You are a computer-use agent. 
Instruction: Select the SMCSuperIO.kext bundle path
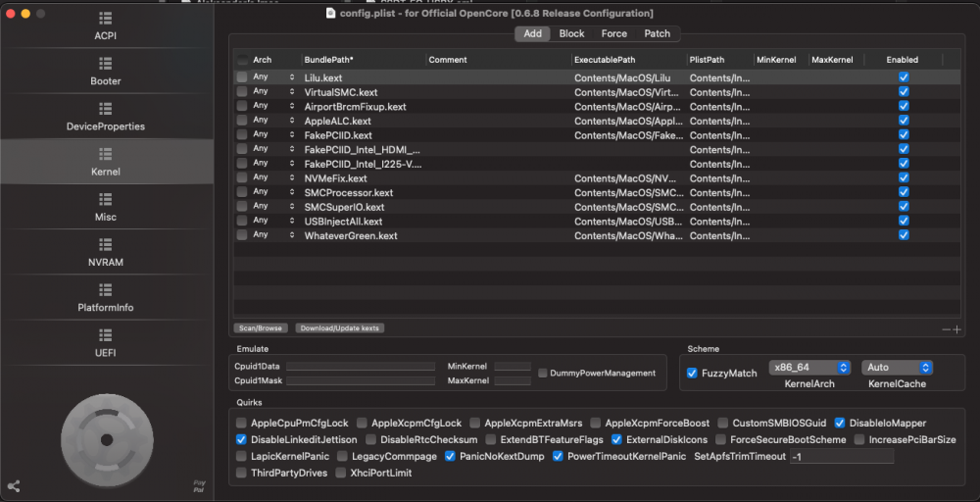(344, 207)
